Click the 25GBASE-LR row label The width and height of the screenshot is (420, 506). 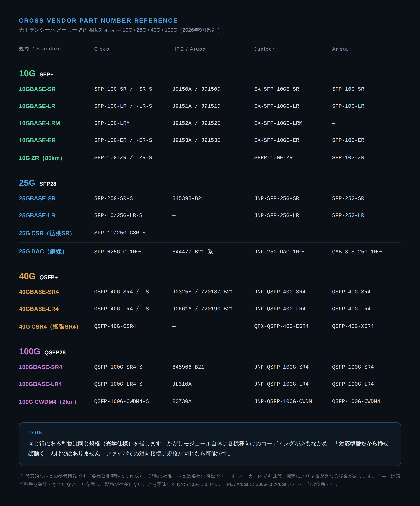click(37, 215)
